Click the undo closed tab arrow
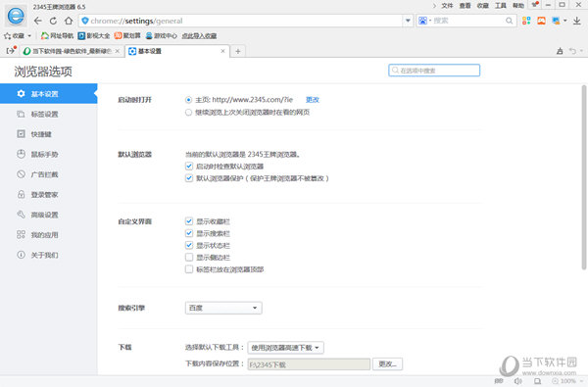Viewport: 588px width, 387px height. coord(572,51)
